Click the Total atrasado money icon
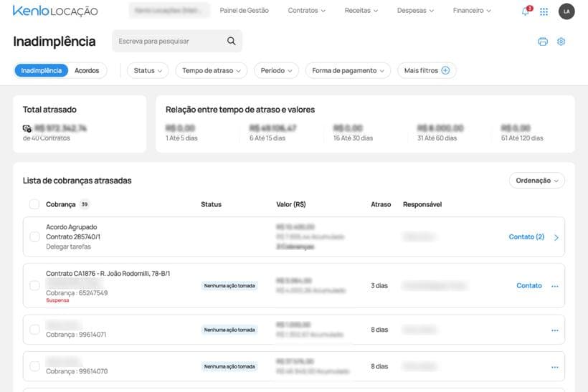588x392 pixels. [x=27, y=128]
